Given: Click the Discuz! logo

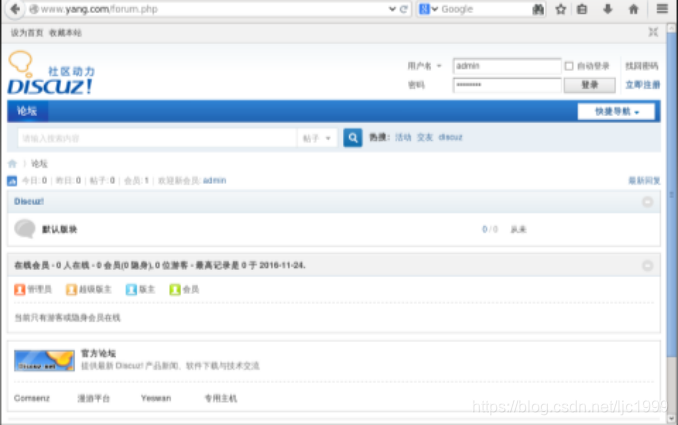Looking at the screenshot, I should pos(51,73).
